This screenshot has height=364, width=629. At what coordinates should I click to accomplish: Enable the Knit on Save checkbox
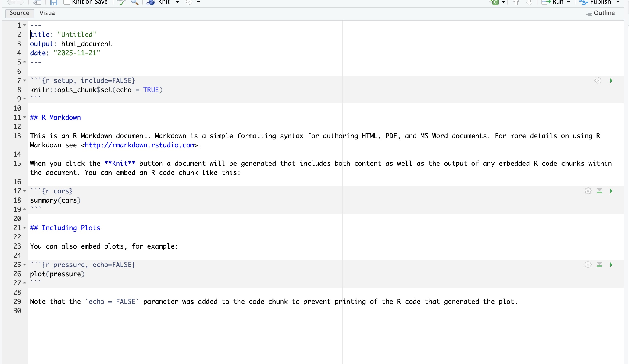[67, 2]
